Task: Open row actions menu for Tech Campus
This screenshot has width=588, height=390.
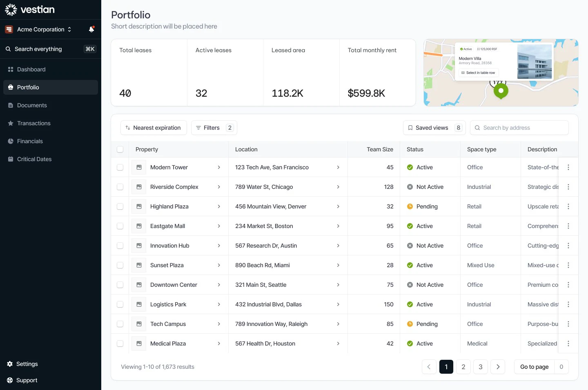Action: click(568, 324)
